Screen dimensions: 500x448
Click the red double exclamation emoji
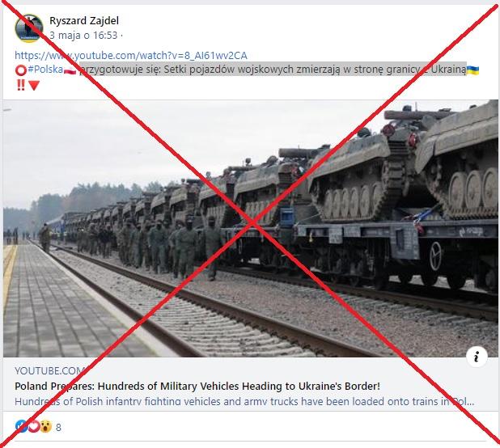(21, 85)
